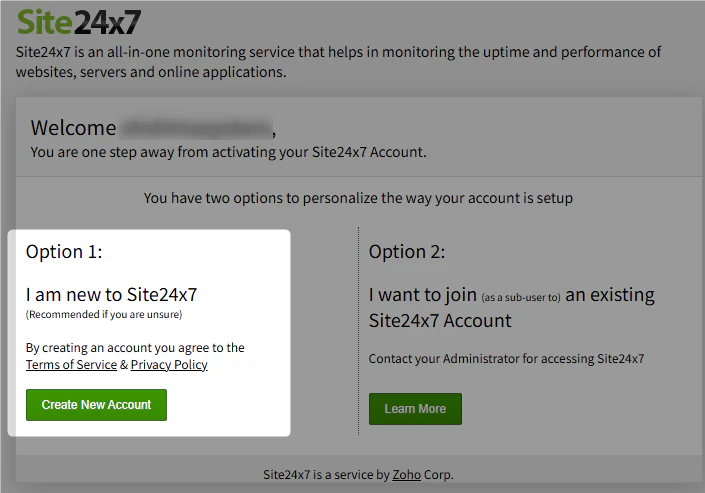Click the blurred username after Welcome

click(x=196, y=128)
